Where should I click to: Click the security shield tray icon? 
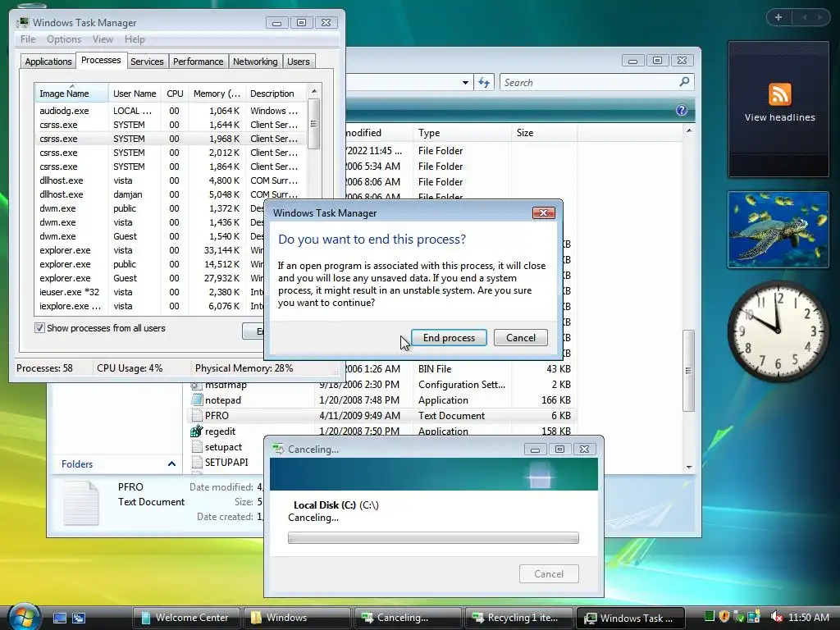pyautogui.click(x=724, y=617)
